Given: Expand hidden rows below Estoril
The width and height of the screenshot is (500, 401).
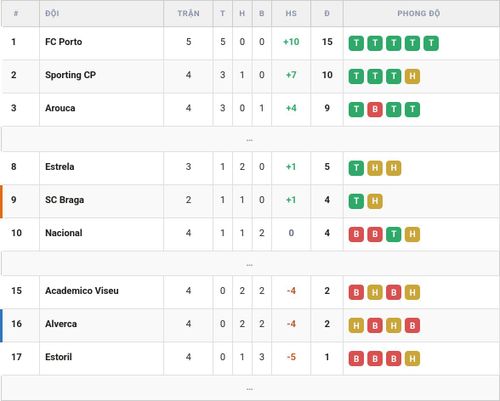Looking at the screenshot, I should [250, 388].
